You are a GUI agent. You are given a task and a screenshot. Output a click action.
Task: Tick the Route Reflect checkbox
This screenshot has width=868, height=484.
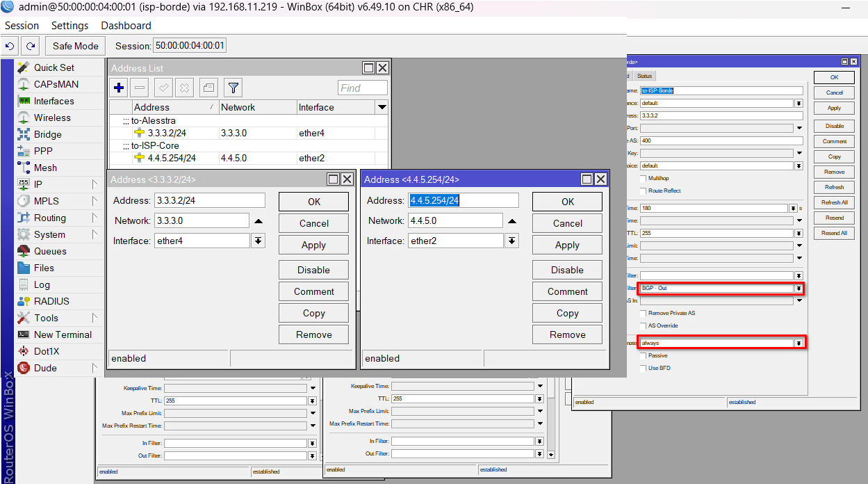[643, 191]
